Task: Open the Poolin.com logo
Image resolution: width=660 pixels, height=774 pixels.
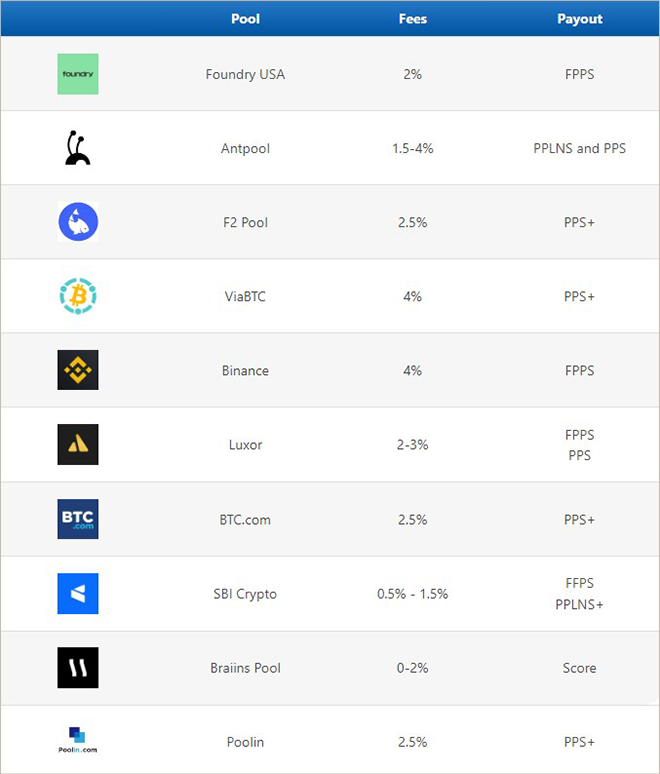Action: pyautogui.click(x=78, y=741)
